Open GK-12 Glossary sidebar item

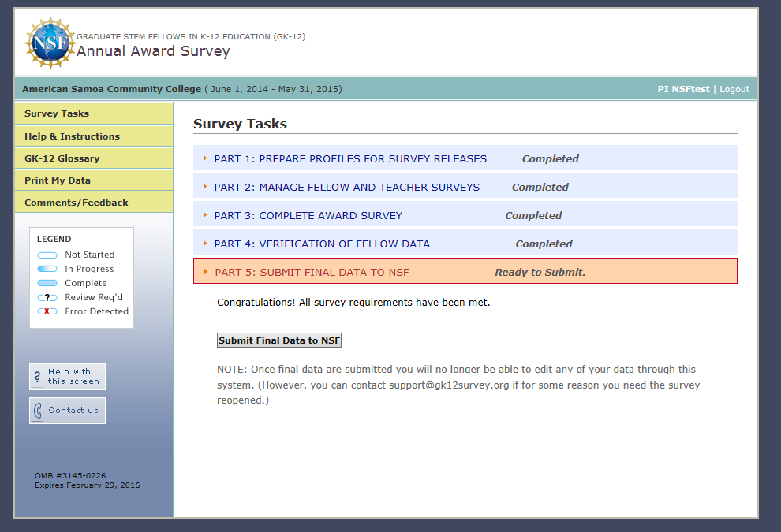click(62, 158)
